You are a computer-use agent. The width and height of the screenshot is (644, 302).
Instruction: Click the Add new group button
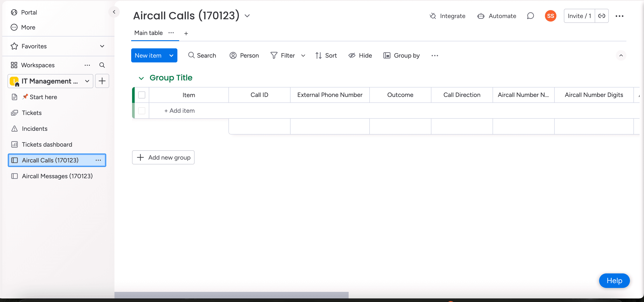[163, 158]
